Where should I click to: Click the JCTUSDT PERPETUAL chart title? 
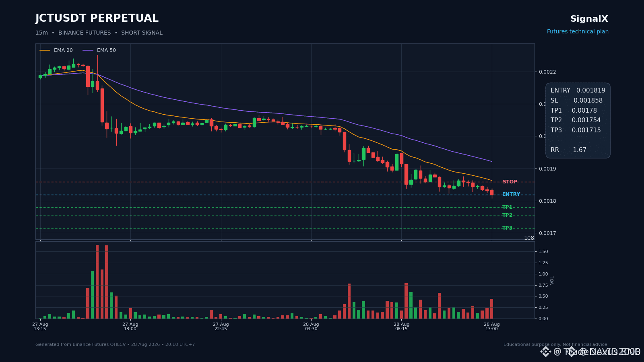(x=97, y=19)
